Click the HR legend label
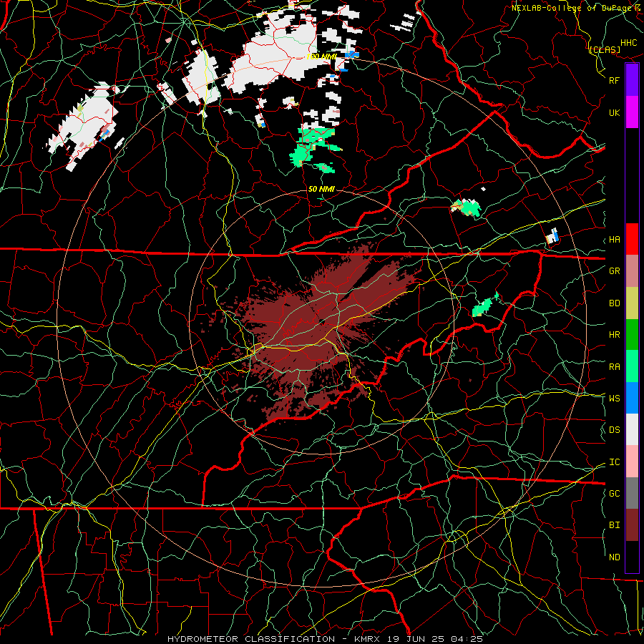This screenshot has width=644, height=644. 614,335
